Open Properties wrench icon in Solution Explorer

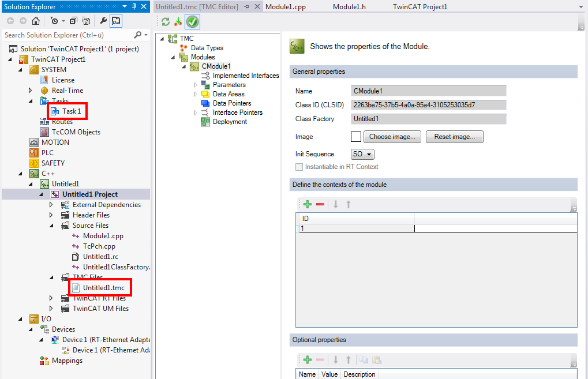coord(103,21)
